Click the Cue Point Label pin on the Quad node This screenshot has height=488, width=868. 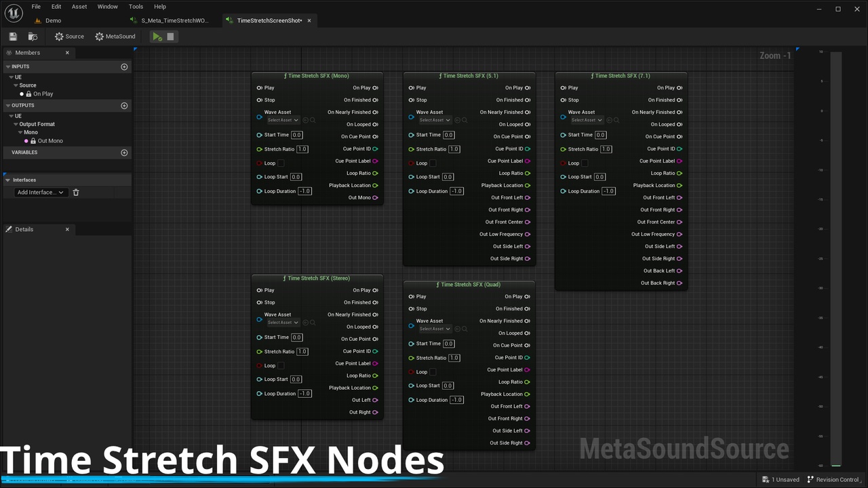pos(527,370)
